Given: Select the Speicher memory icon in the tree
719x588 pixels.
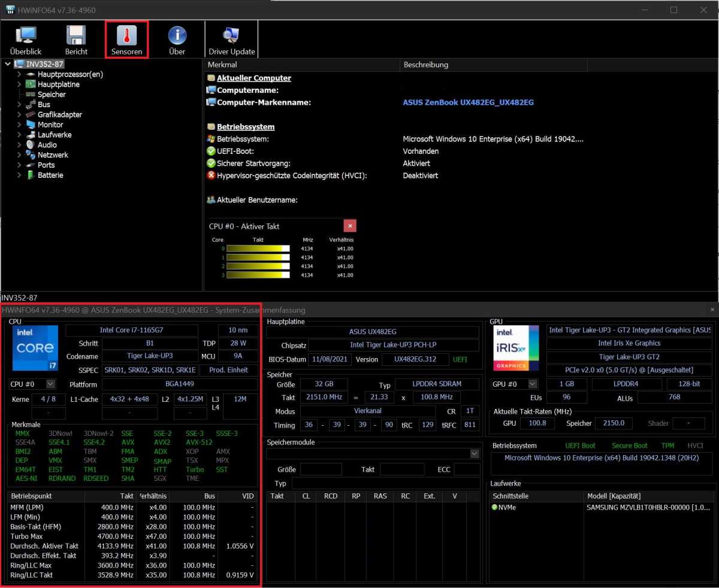Looking at the screenshot, I should (31, 95).
